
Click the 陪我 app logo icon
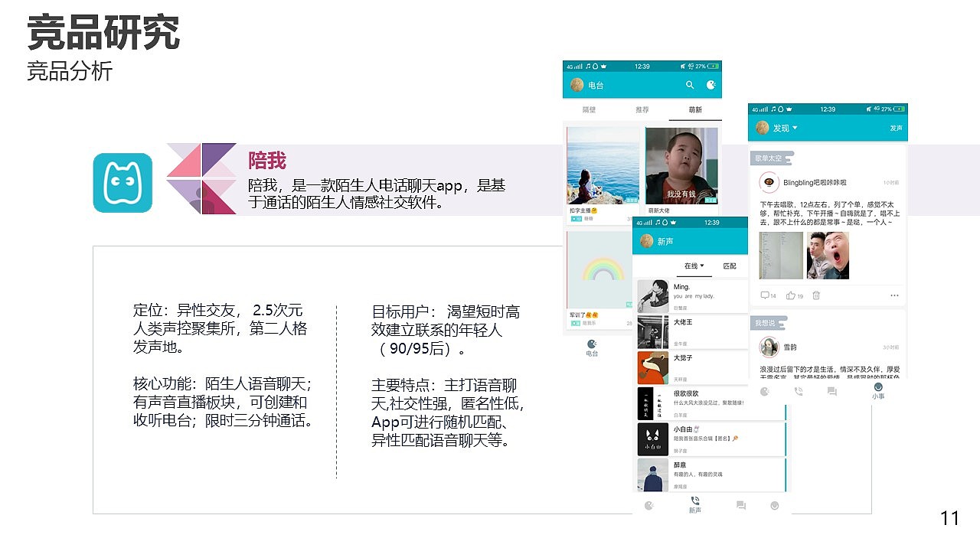tap(122, 183)
